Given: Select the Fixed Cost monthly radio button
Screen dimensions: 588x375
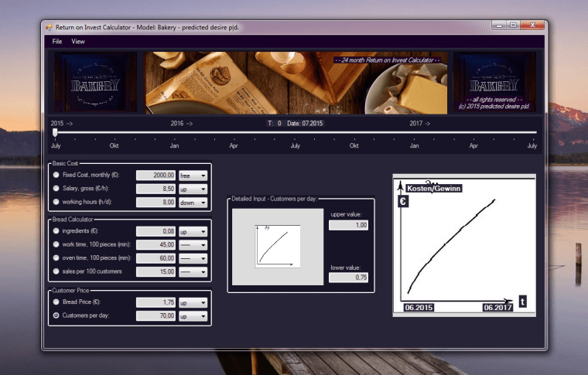Looking at the screenshot, I should (x=56, y=176).
